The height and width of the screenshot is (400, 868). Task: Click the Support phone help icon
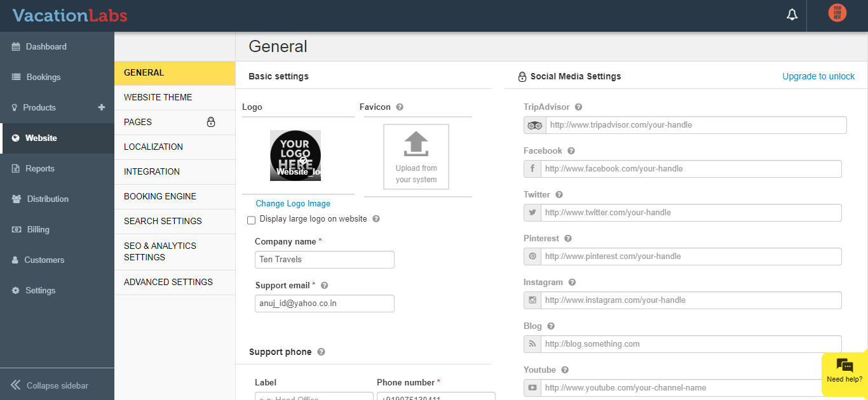(x=321, y=352)
